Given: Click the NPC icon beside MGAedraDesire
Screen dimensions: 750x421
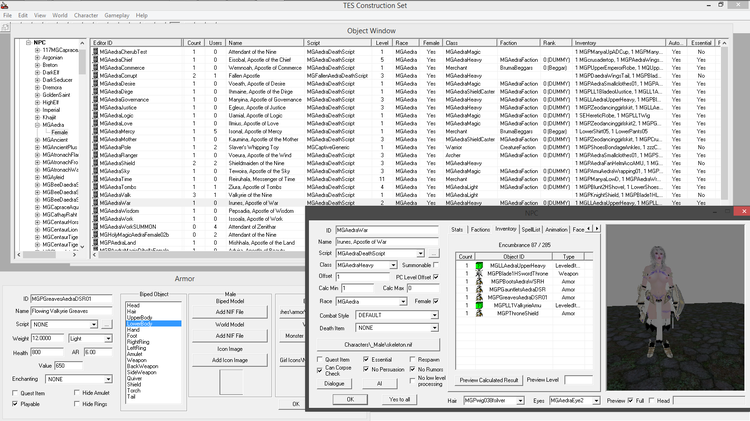Looking at the screenshot, I should pyautogui.click(x=95, y=83).
